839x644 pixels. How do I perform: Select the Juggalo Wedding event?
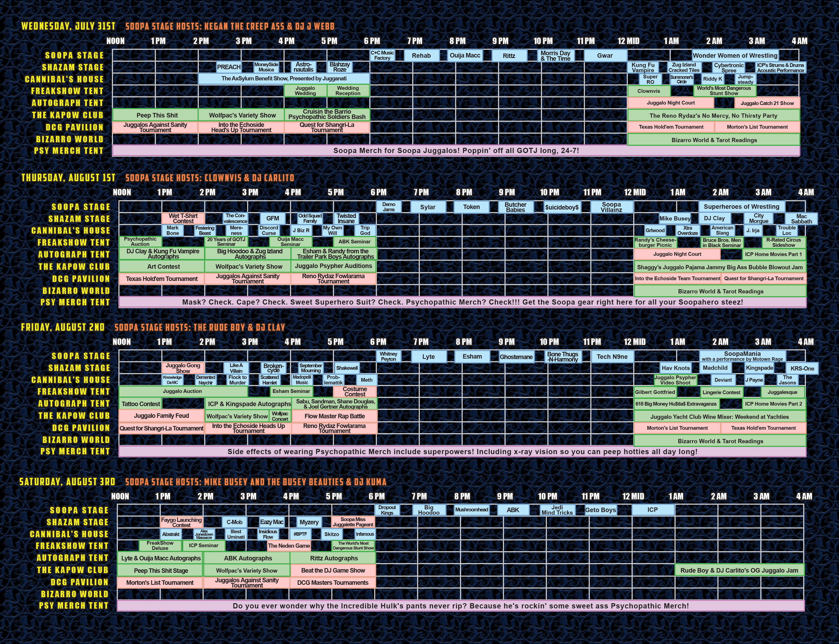point(306,91)
